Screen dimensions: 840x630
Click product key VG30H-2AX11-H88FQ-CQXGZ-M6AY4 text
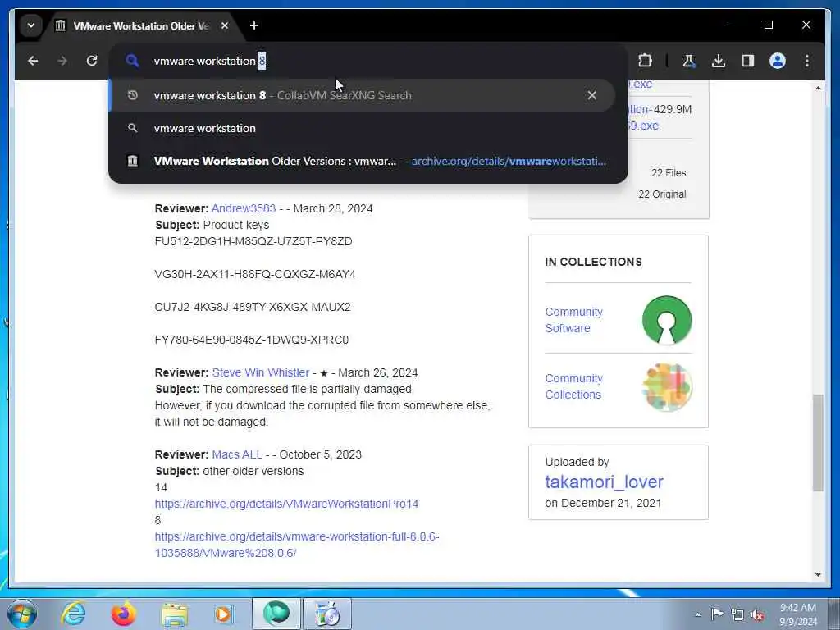(255, 274)
